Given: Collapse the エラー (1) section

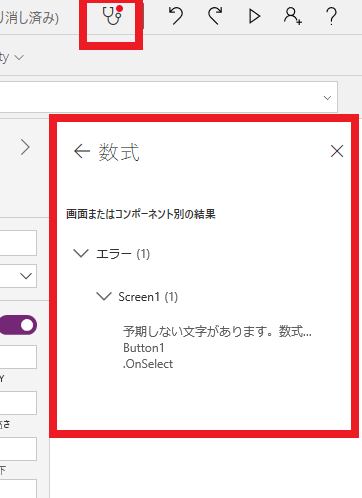Looking at the screenshot, I should click(81, 253).
